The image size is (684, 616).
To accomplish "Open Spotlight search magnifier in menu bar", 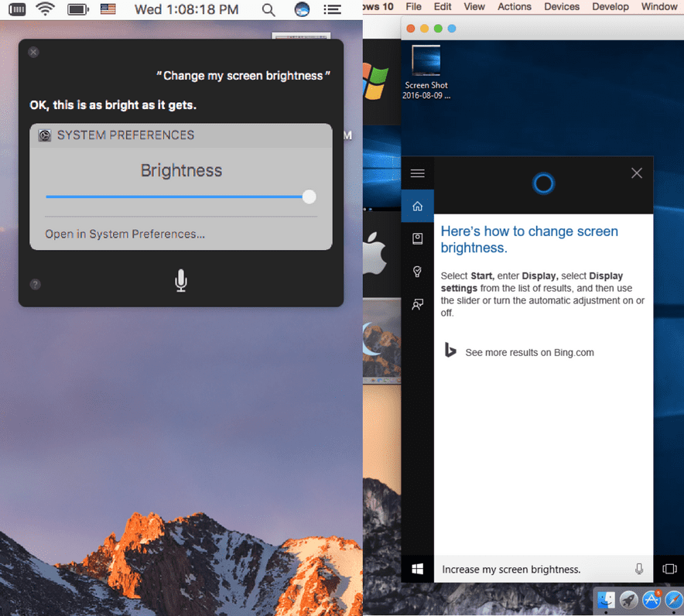I will [x=268, y=9].
